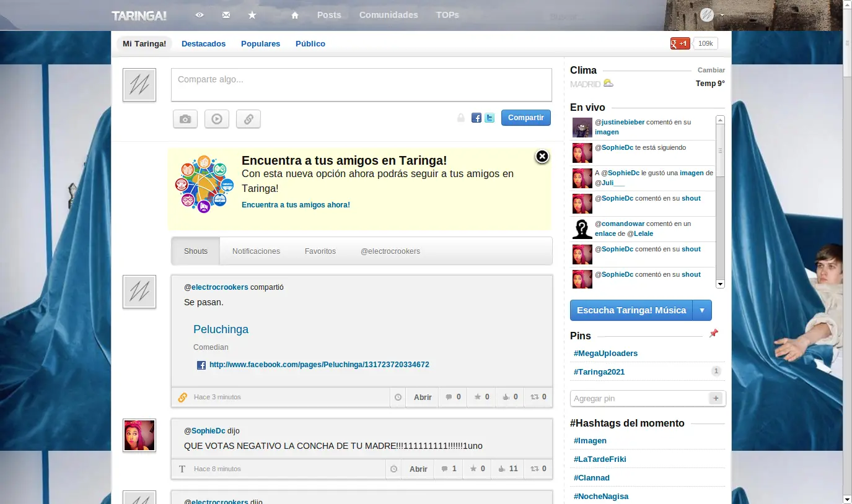Open #LaTardeFriki hashtag
Image resolution: width=852 pixels, height=504 pixels.
(x=600, y=459)
